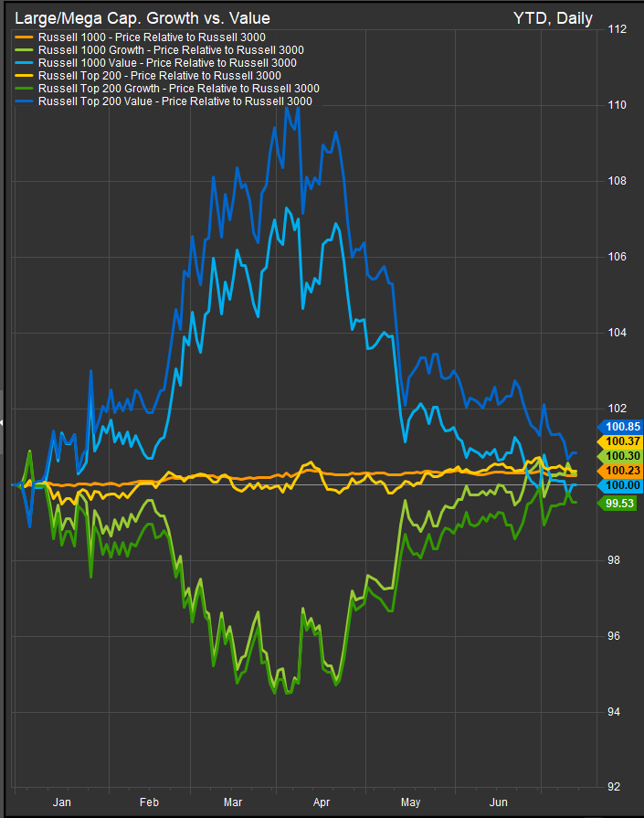
Task: Open the YTD, Daily period selector
Action: tap(554, 18)
